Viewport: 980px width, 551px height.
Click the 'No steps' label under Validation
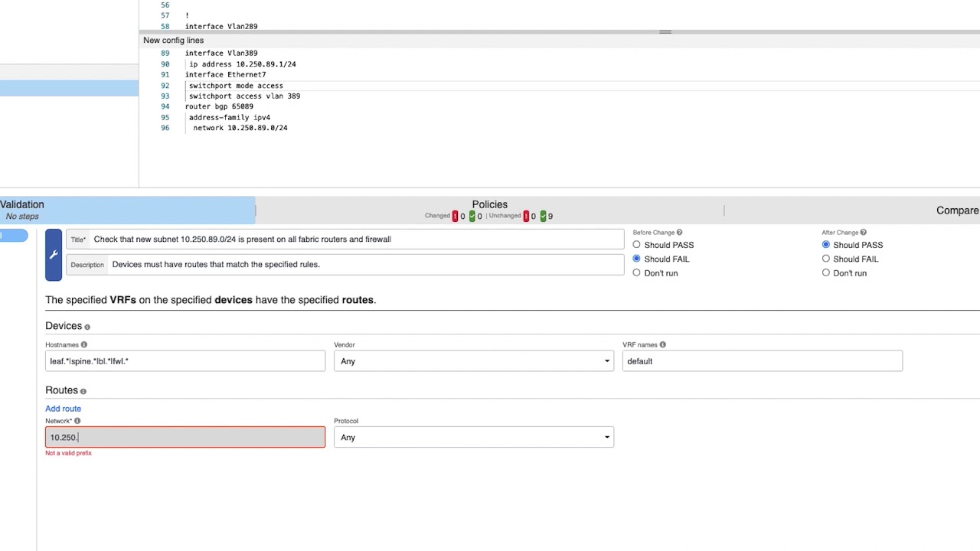(22, 217)
